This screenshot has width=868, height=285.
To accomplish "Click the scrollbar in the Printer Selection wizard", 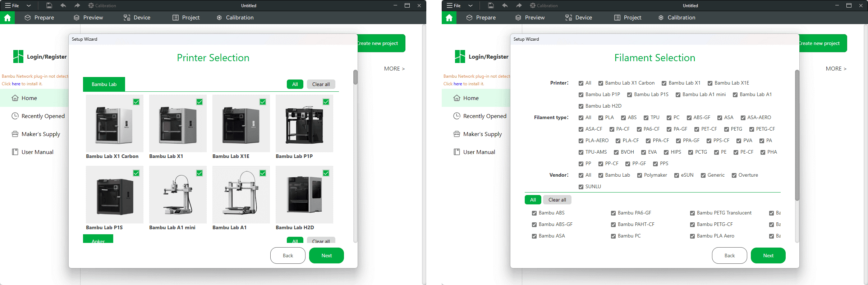I will click(x=355, y=77).
